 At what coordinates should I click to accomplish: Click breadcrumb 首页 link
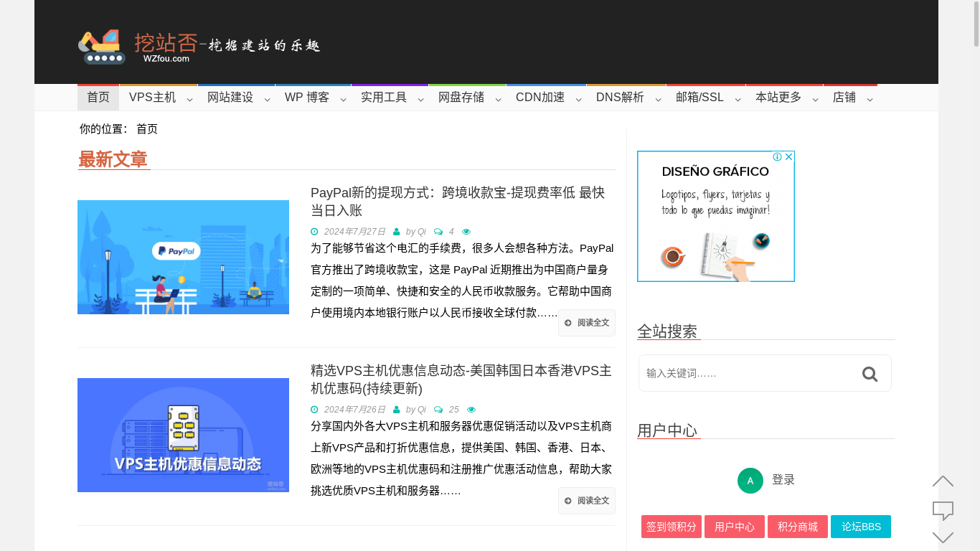(147, 129)
